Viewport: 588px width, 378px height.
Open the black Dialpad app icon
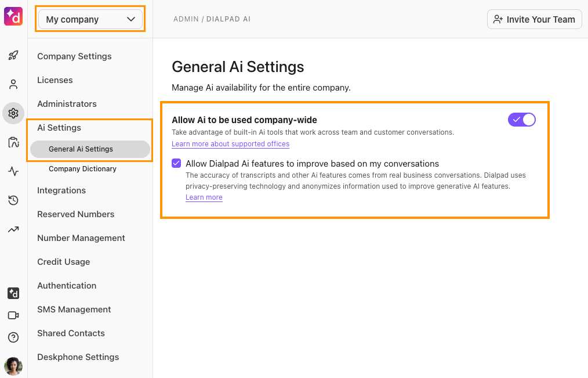tap(13, 293)
